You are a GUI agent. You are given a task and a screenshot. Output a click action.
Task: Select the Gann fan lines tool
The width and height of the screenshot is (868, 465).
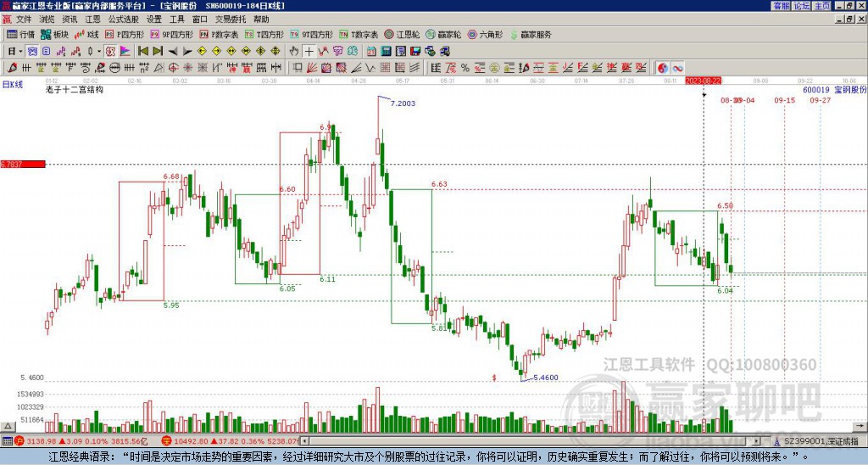312,68
